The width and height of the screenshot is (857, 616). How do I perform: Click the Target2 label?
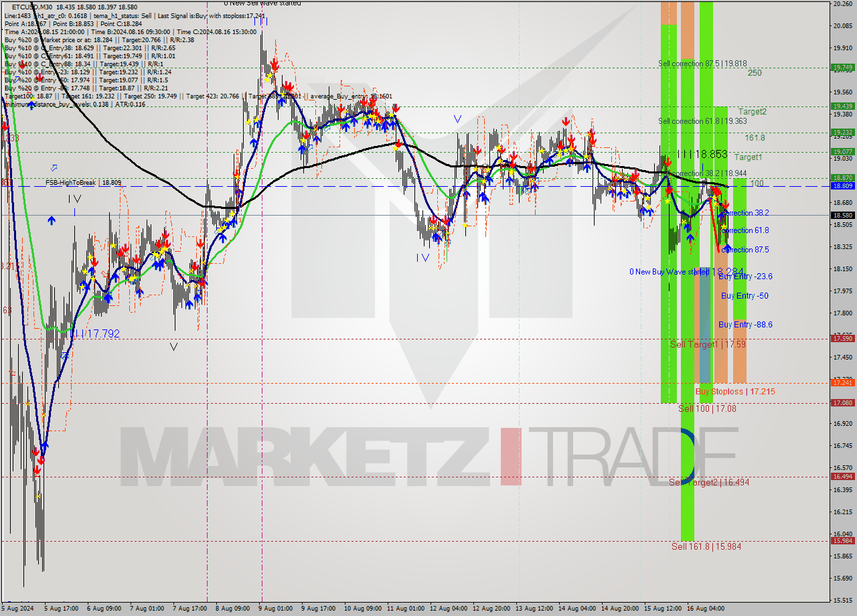[x=753, y=112]
